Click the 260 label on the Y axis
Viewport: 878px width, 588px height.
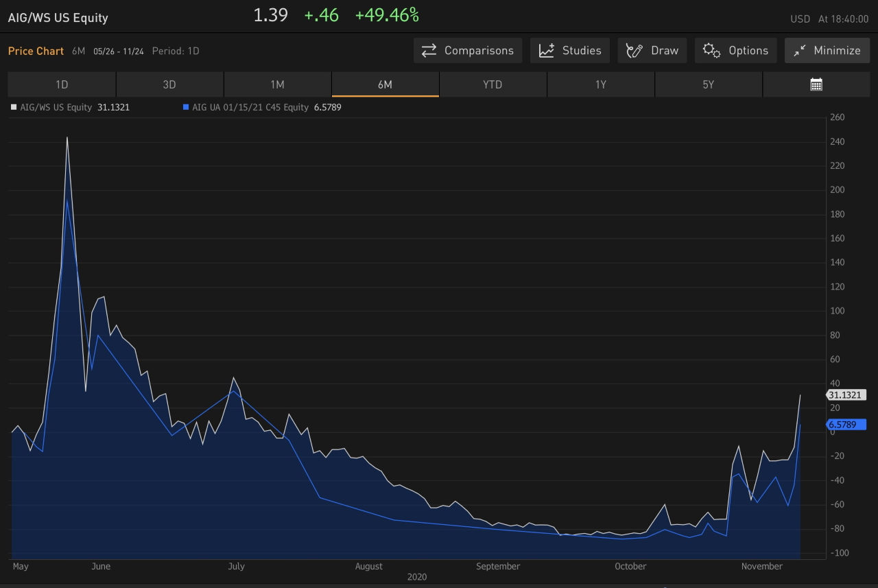click(838, 118)
